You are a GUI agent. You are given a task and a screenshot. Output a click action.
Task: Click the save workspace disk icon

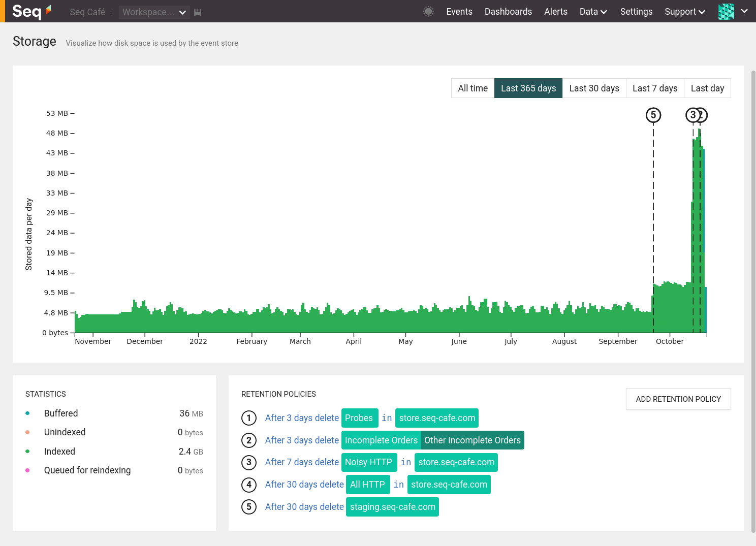click(198, 12)
